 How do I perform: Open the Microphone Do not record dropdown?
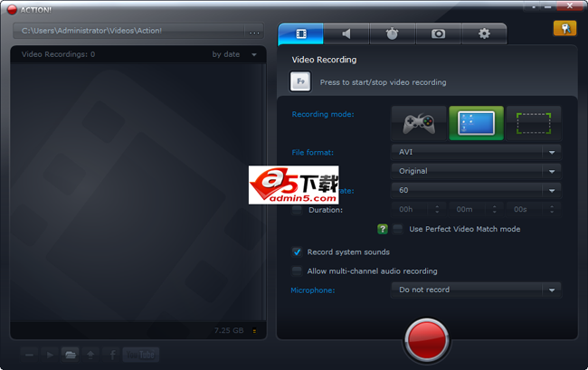[x=476, y=289]
